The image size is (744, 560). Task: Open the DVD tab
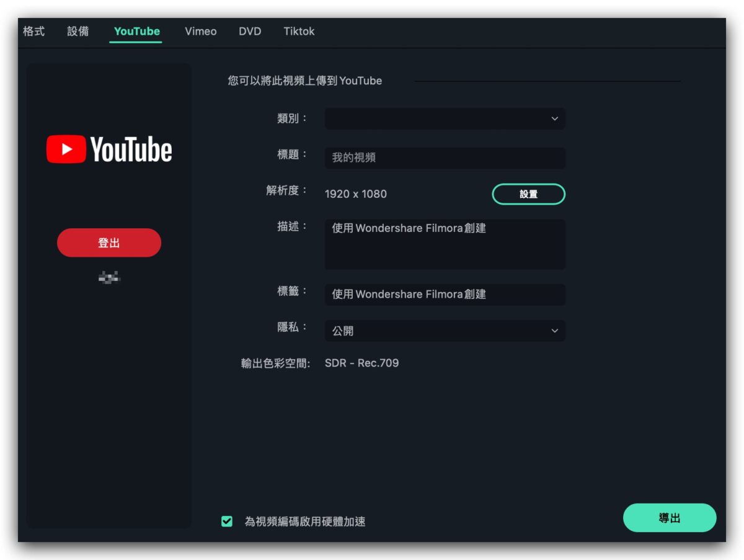click(x=250, y=31)
